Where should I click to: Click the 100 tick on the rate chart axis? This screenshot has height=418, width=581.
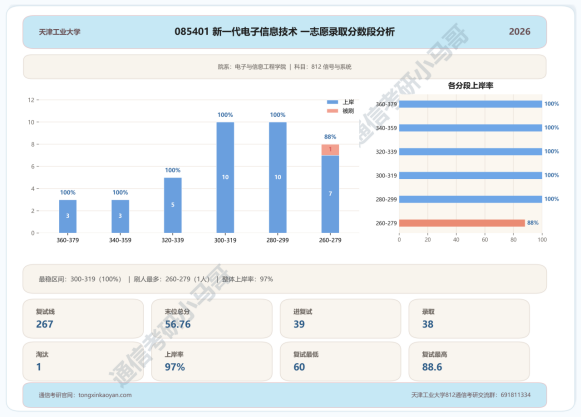[x=542, y=240]
